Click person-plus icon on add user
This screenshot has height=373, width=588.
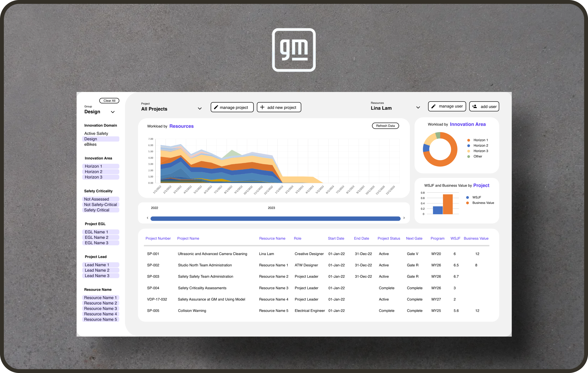(474, 106)
